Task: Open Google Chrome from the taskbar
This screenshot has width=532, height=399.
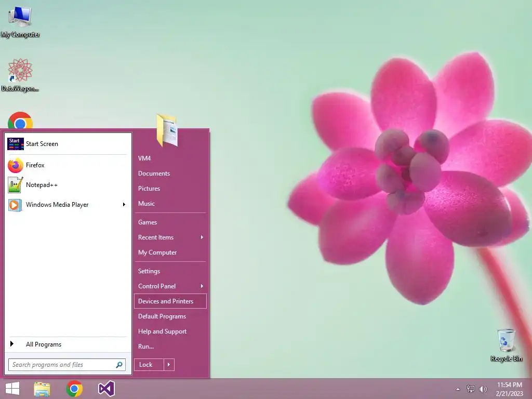Action: click(74, 389)
